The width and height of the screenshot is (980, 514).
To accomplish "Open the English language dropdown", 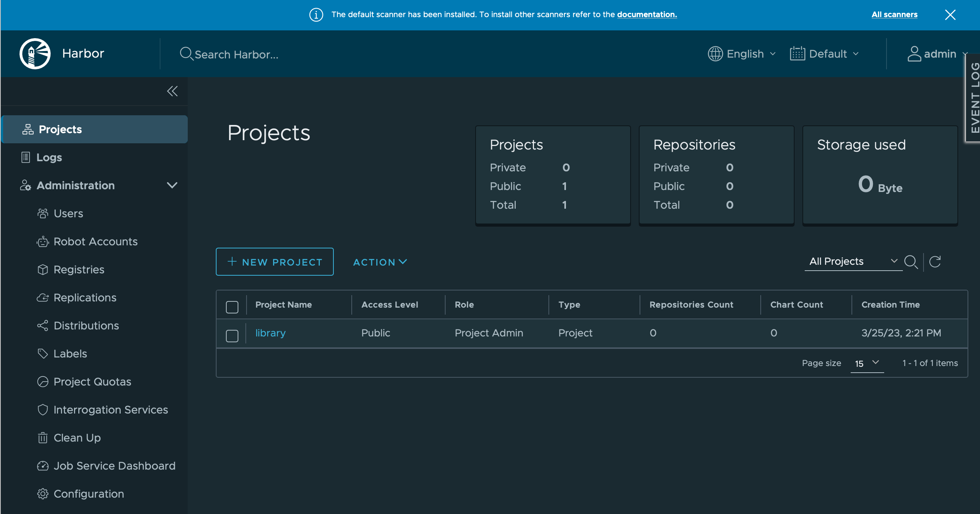I will pyautogui.click(x=742, y=54).
